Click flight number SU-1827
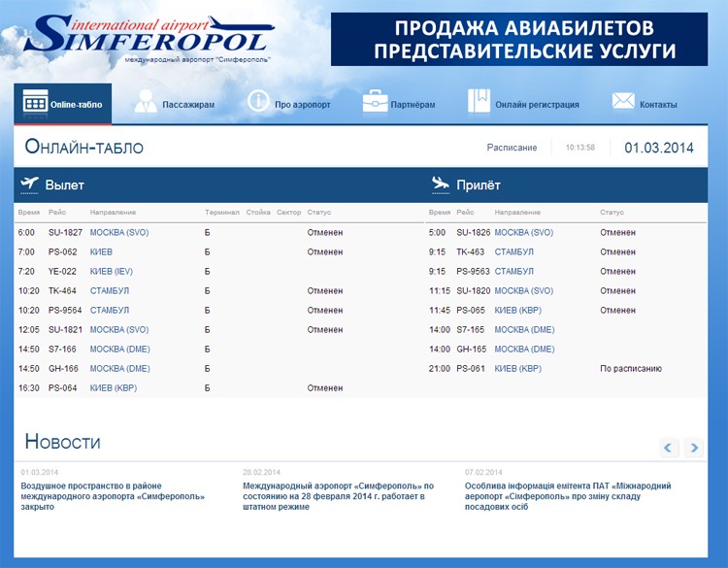 point(65,233)
